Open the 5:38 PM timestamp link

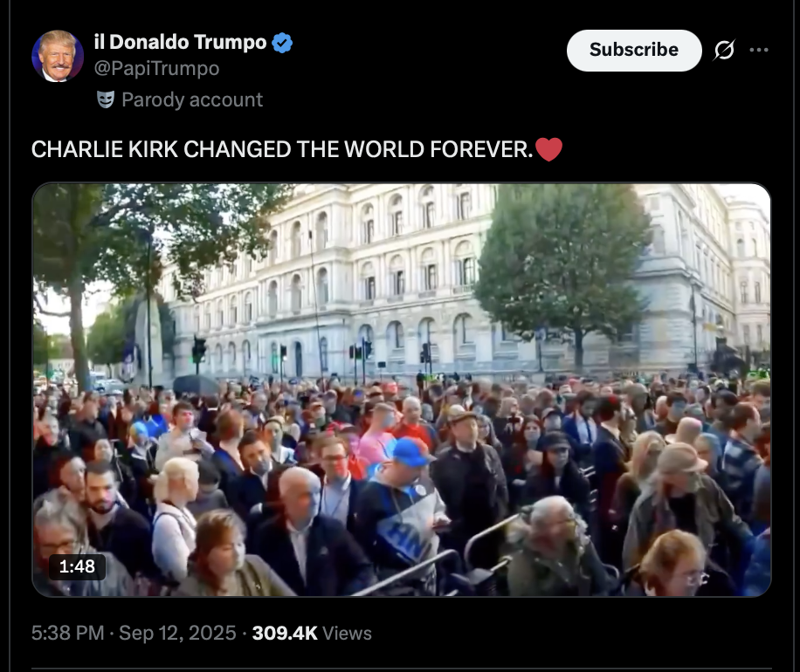pyautogui.click(x=68, y=634)
